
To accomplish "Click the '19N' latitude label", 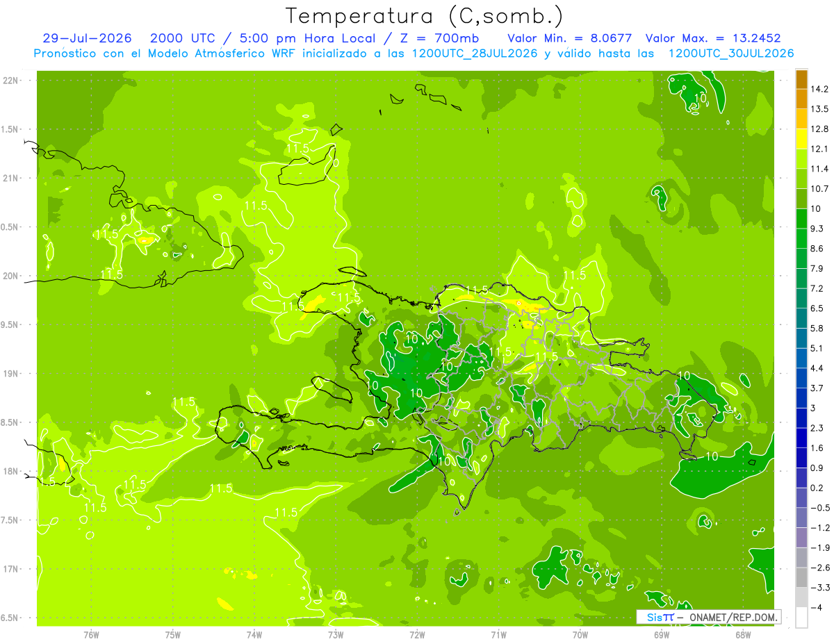I will click(x=12, y=373).
